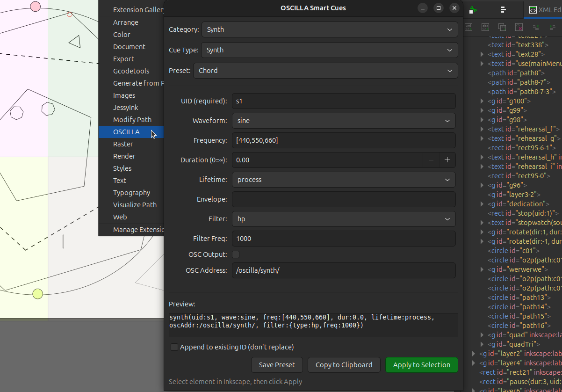
Task: Delete selected node with the delete icon
Action: click(x=519, y=27)
